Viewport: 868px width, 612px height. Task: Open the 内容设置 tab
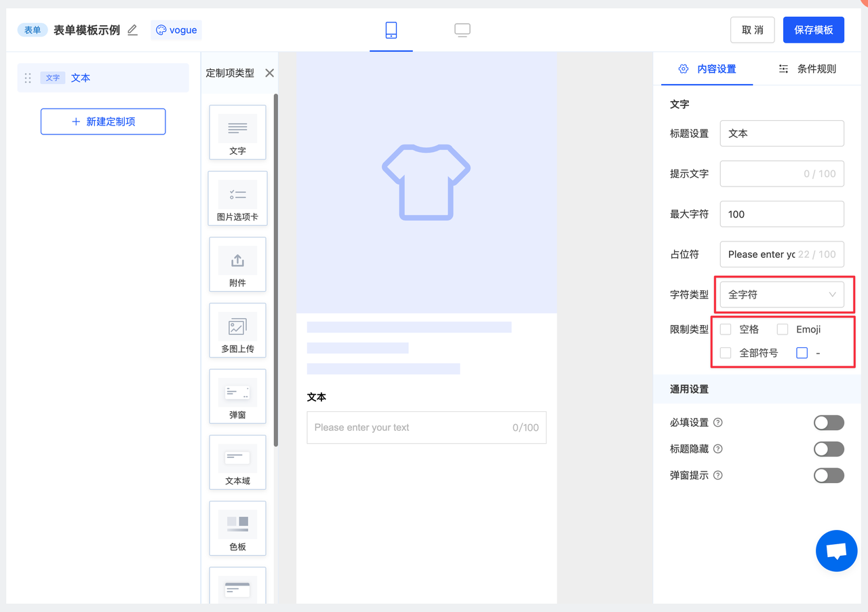pos(707,69)
